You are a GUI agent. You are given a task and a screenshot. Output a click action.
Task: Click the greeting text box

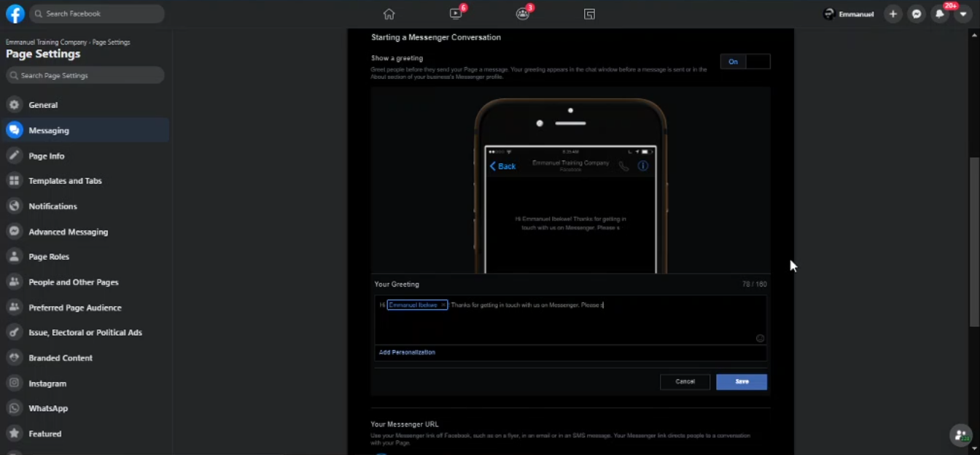click(570, 319)
